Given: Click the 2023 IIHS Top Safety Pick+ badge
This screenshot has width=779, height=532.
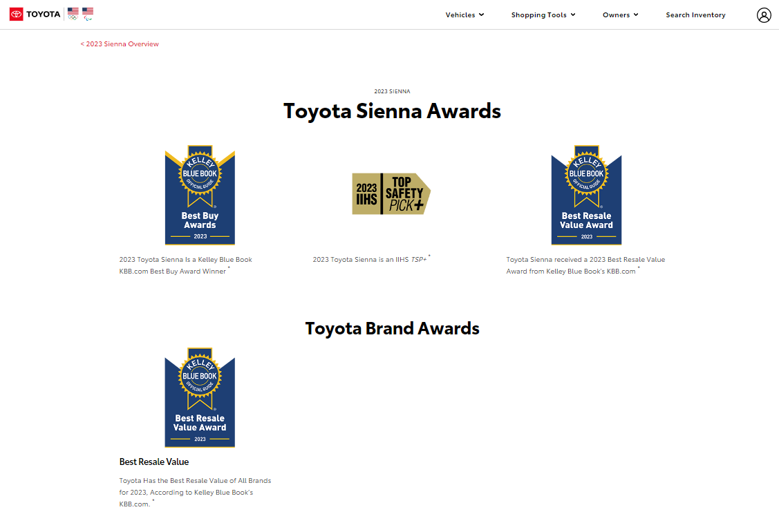Looking at the screenshot, I should [x=391, y=193].
